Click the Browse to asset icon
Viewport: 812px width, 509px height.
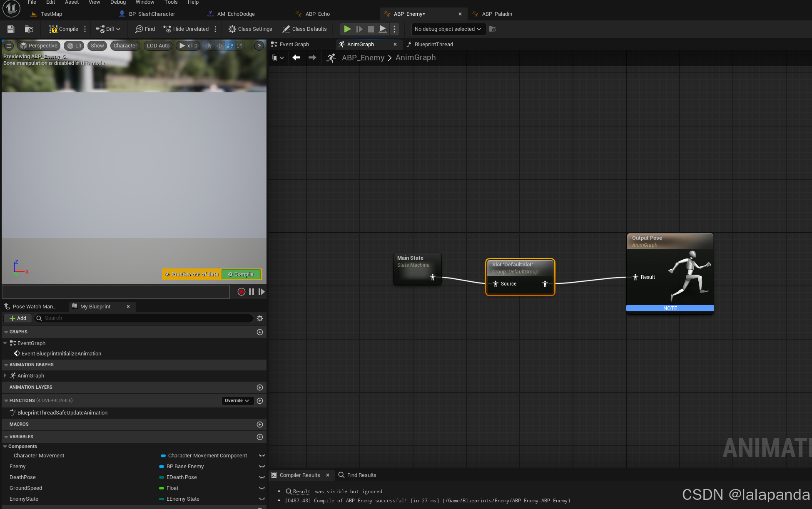coord(29,29)
